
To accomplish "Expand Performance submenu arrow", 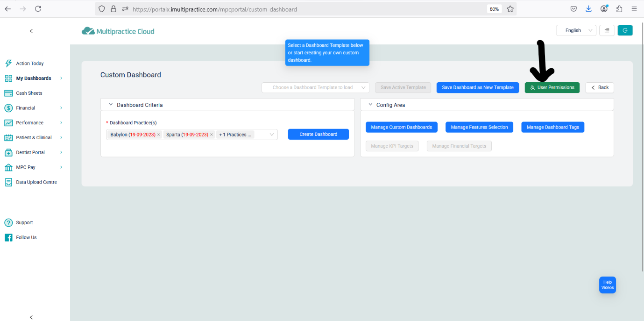I will click(x=61, y=123).
